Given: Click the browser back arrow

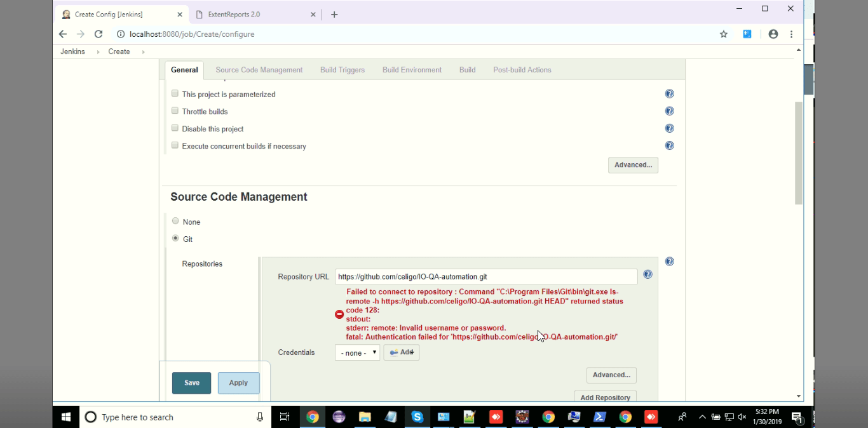Looking at the screenshot, I should pyautogui.click(x=62, y=34).
